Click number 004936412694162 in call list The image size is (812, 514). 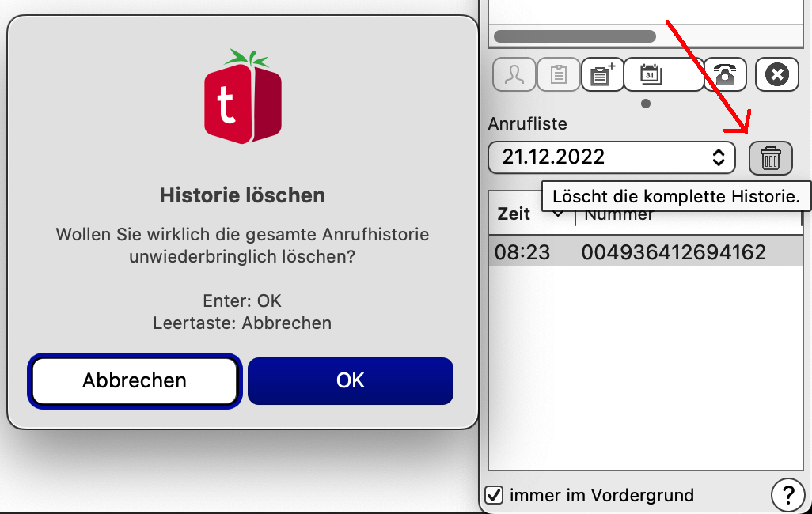(674, 252)
